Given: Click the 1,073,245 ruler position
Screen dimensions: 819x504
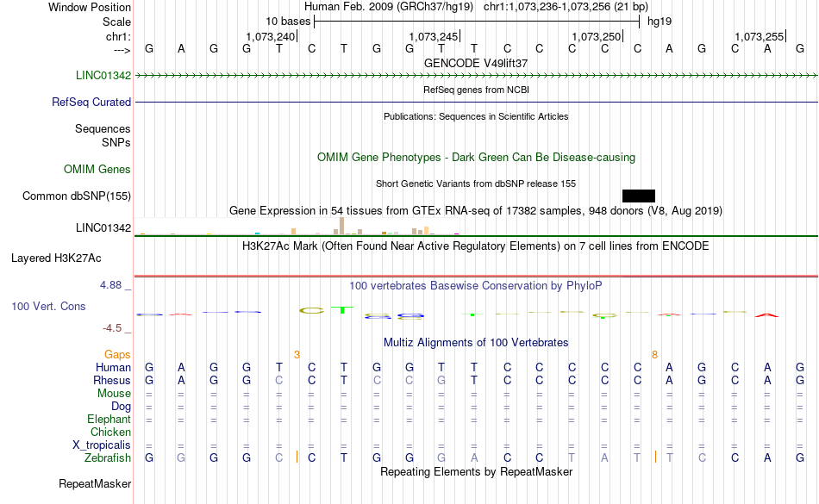Looking at the screenshot, I should (434, 36).
